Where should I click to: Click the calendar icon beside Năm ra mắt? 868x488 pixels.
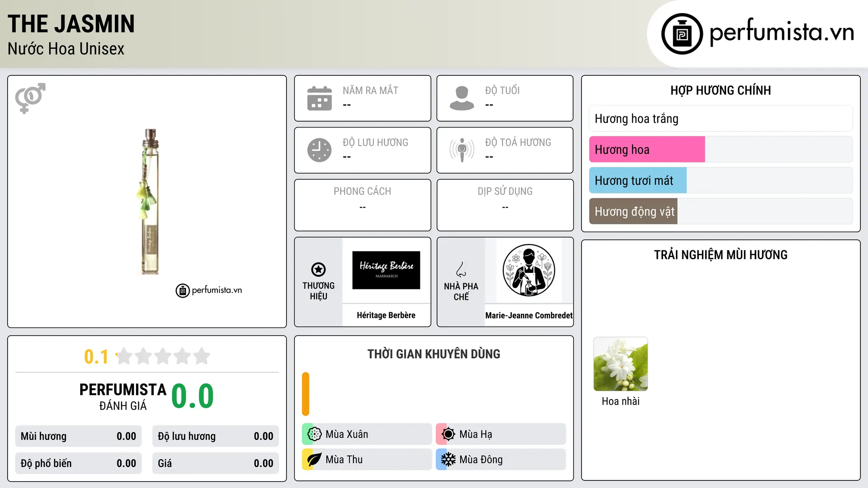point(320,98)
